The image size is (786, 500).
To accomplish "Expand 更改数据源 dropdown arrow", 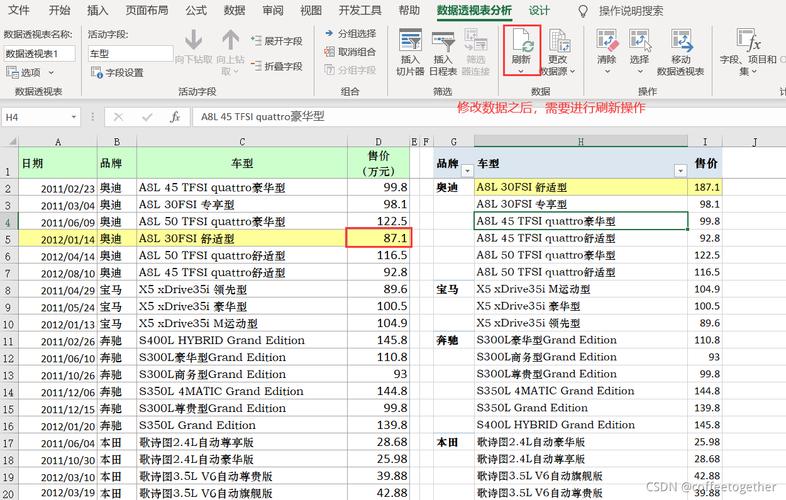I will point(572,72).
